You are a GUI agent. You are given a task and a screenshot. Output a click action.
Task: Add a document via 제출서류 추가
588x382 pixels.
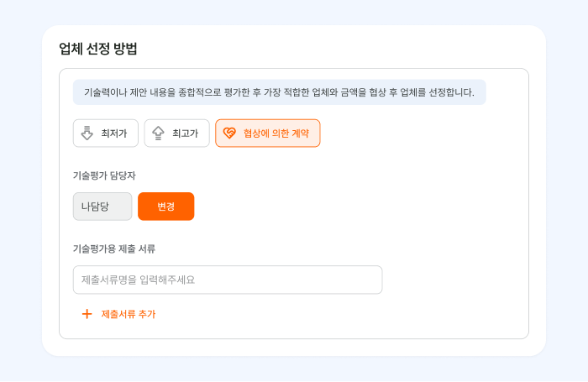tap(118, 314)
